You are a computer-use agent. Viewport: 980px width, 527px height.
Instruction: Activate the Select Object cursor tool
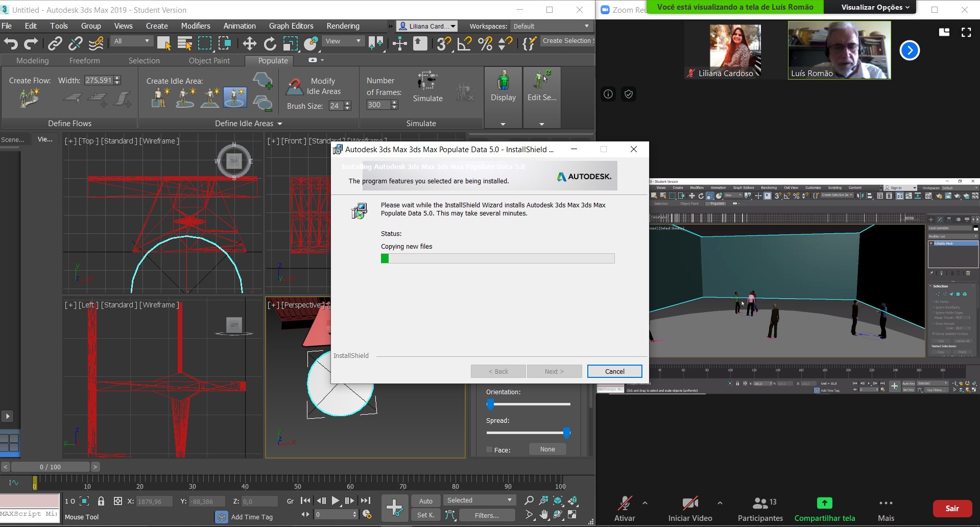164,44
